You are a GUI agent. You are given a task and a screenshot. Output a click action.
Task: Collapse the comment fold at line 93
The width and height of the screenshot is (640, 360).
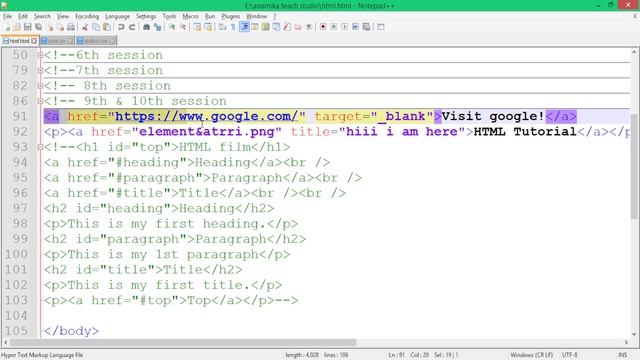pos(40,147)
